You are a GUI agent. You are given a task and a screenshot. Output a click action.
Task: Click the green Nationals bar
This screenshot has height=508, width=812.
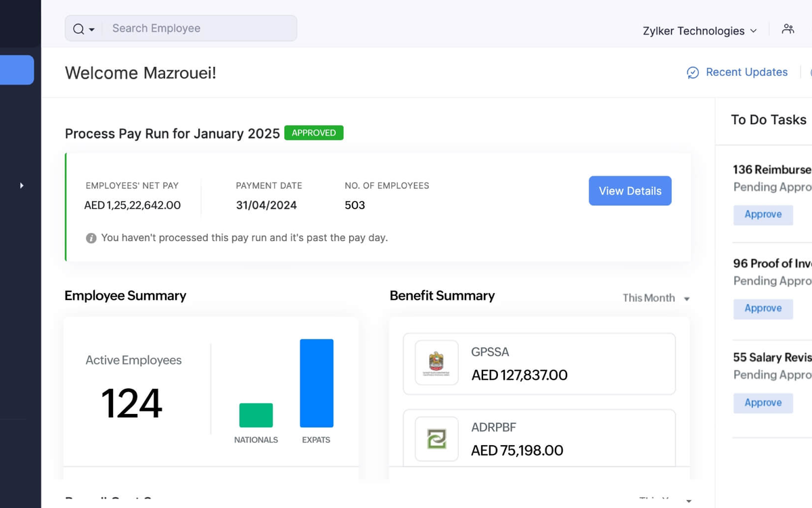256,415
